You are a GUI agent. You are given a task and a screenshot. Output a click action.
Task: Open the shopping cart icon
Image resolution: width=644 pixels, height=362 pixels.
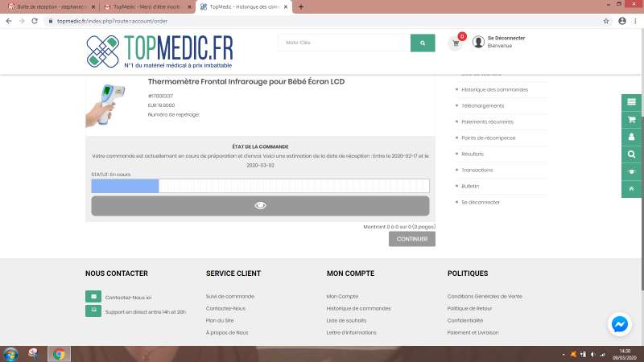[x=456, y=43]
